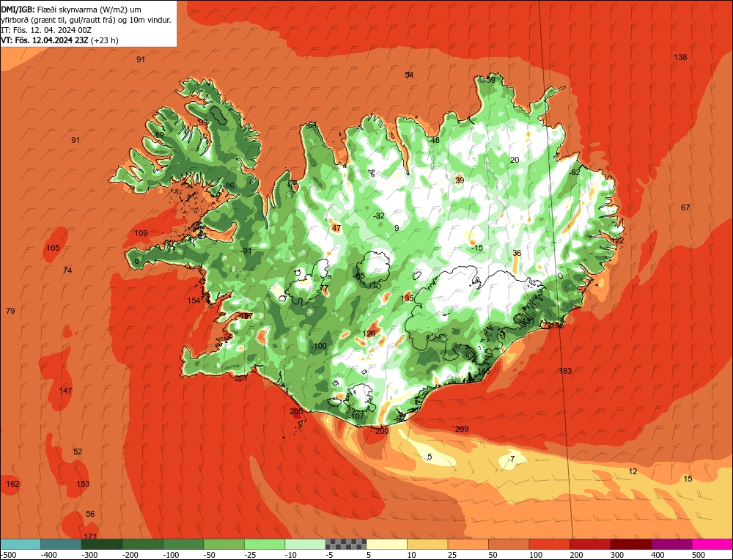Click the green legend swatch between -200 and -100
The image size is (733, 560).
coord(142,544)
